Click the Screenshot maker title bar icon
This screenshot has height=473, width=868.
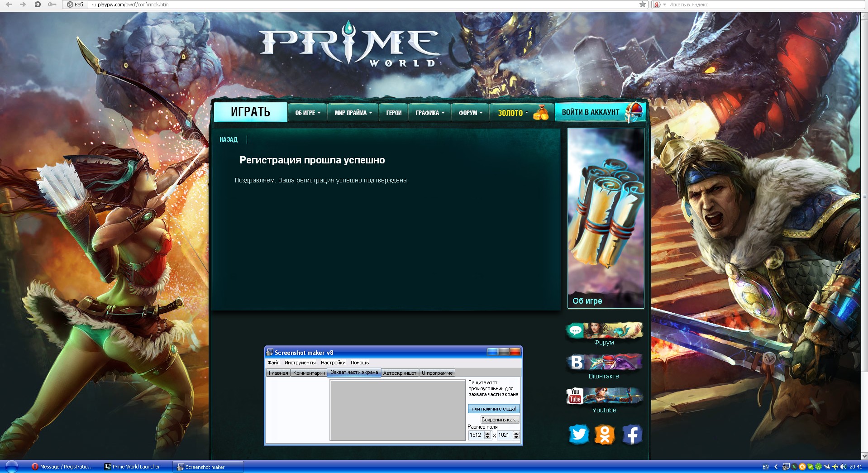click(x=270, y=352)
